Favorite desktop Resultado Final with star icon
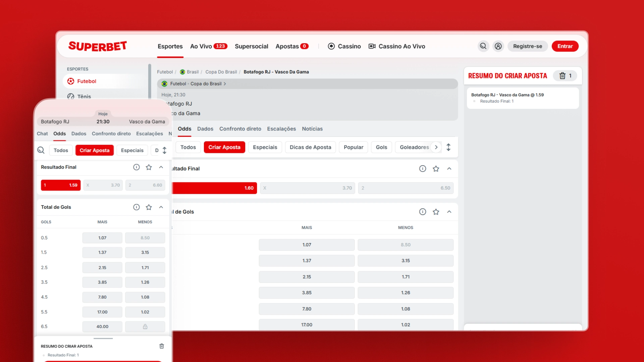Viewport: 644px width, 362px height. tap(436, 169)
